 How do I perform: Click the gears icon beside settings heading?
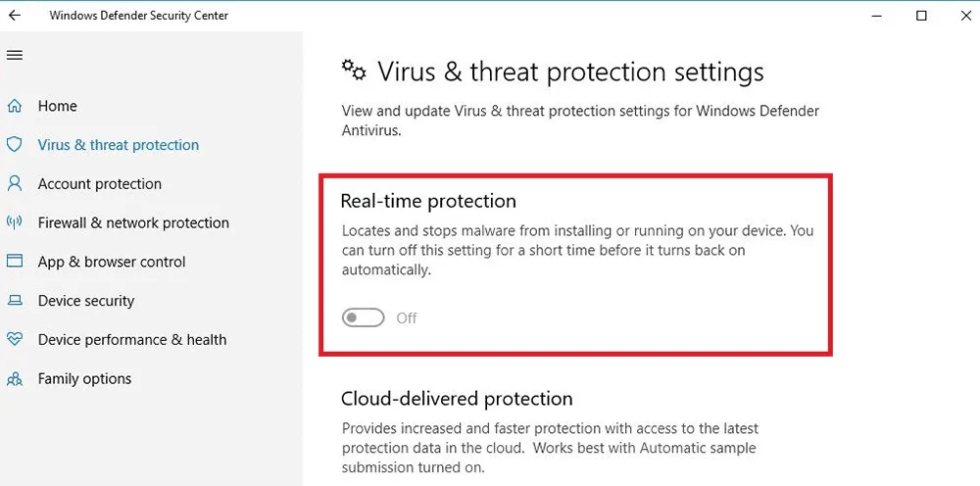pyautogui.click(x=354, y=70)
